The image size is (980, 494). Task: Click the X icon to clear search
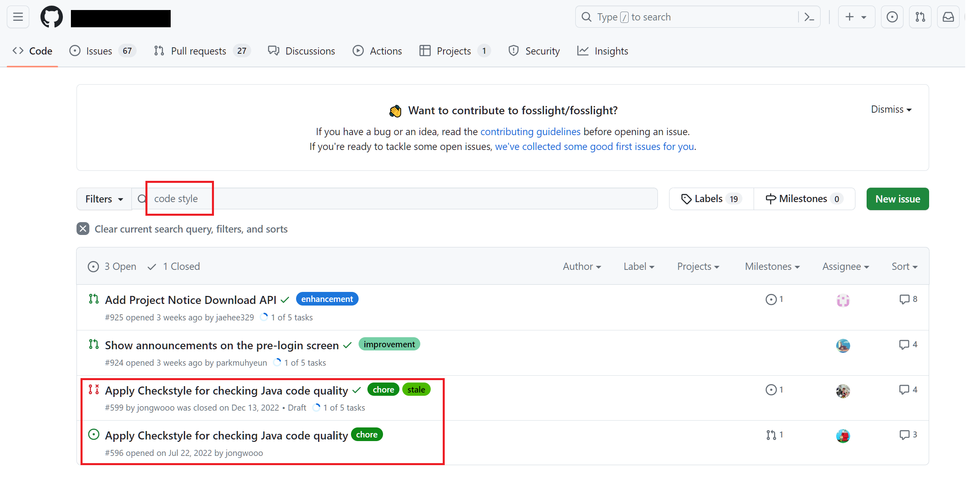pos(83,229)
